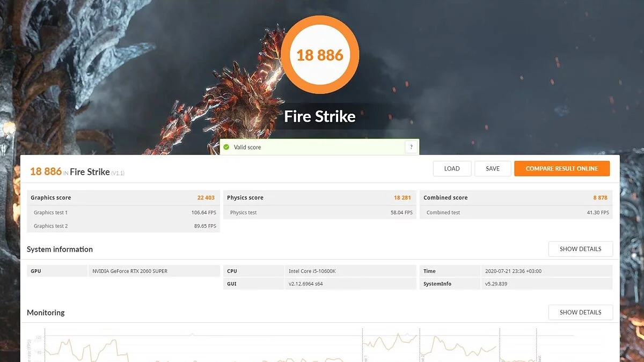The image size is (644, 362).
Task: Click the System information heading
Action: click(60, 249)
